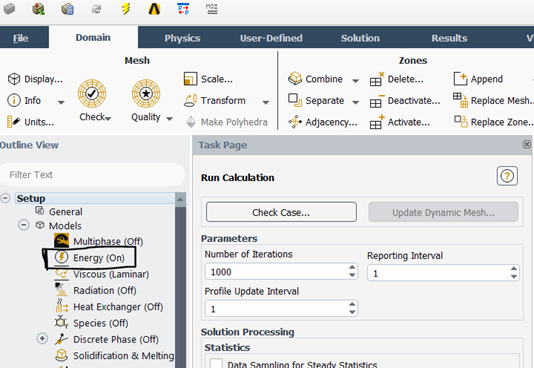534x368 pixels.
Task: Increase Profile Update Interval with up arrow
Action: (352, 304)
